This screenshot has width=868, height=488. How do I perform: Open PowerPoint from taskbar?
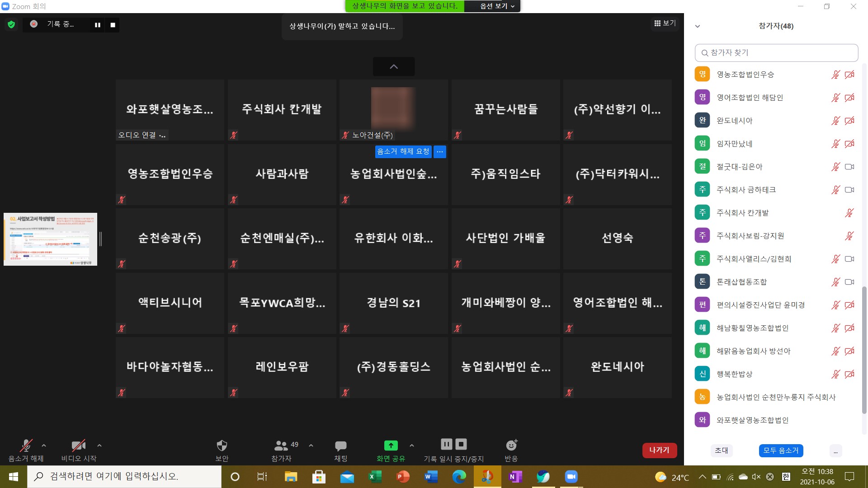point(403,477)
